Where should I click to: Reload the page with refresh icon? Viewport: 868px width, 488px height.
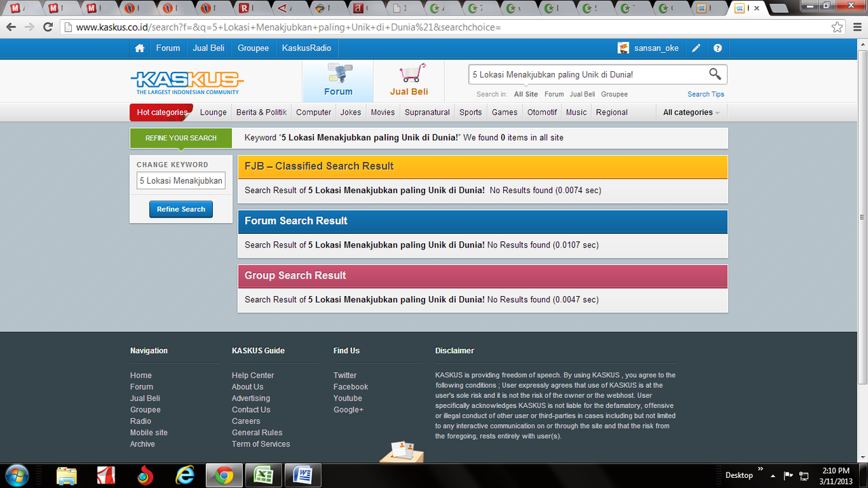[x=47, y=27]
